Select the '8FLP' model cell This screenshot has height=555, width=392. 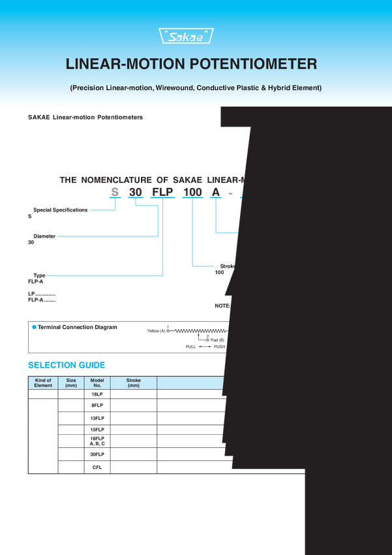[97, 405]
